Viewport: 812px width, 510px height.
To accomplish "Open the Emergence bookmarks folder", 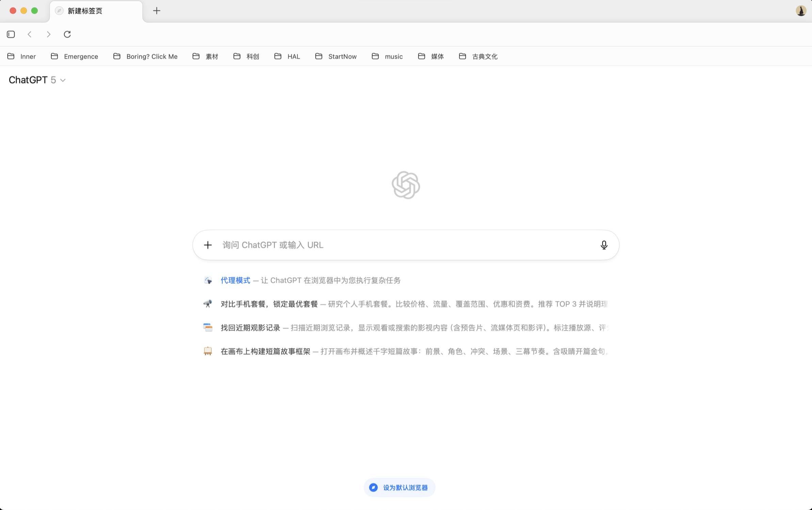I will pyautogui.click(x=75, y=56).
